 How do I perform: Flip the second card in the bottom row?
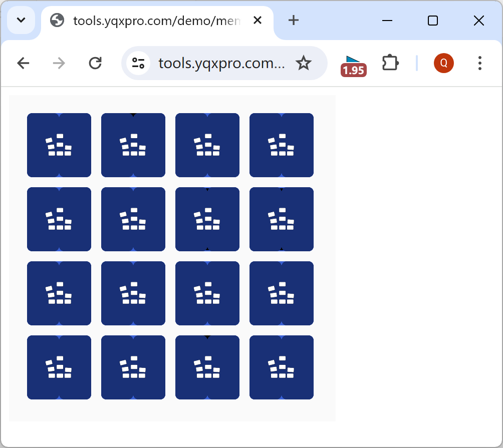coord(133,367)
